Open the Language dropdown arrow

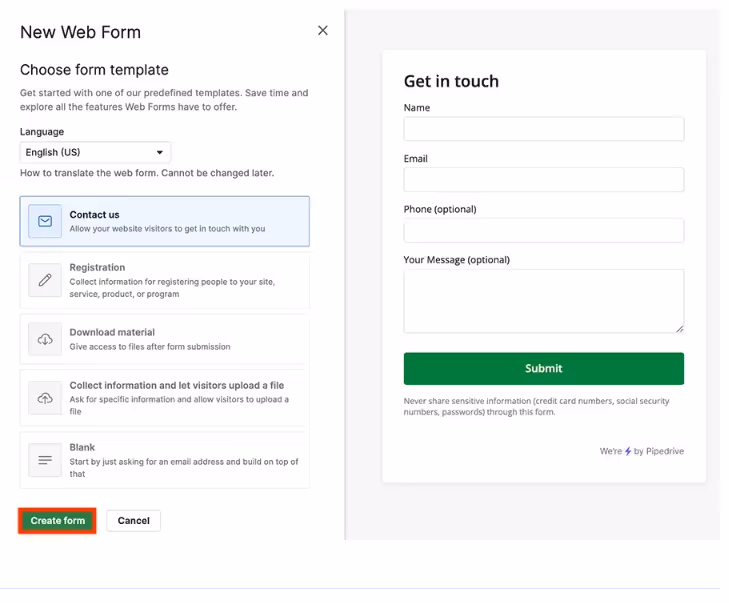coord(159,152)
